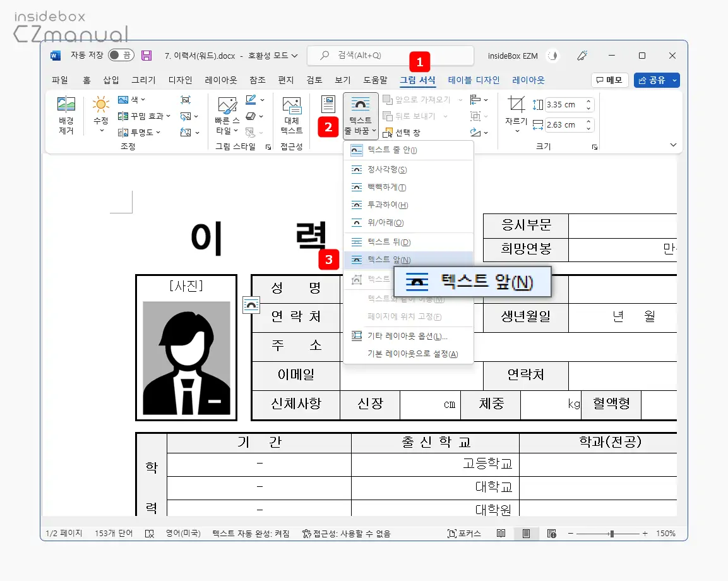Open the File (파일) tab
The image size is (728, 581).
(x=60, y=80)
